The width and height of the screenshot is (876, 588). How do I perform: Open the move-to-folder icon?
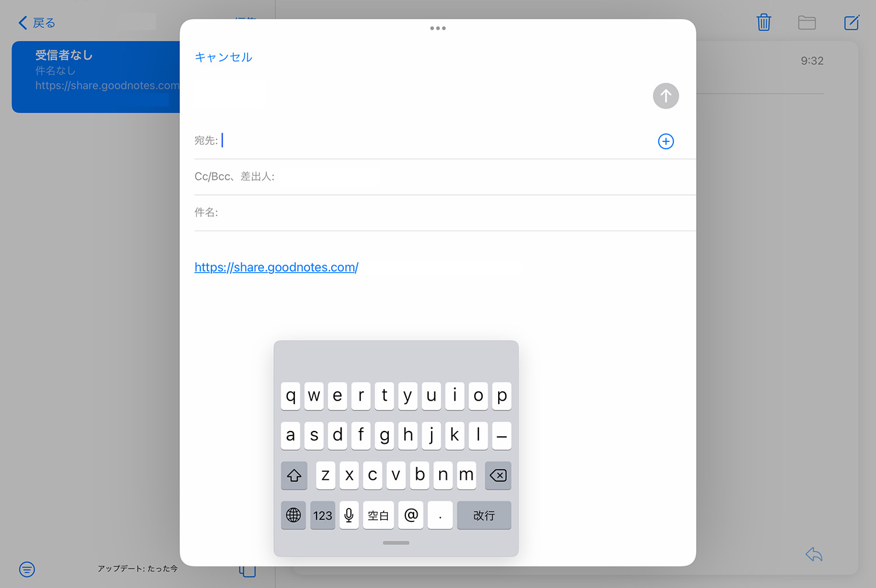pyautogui.click(x=807, y=23)
